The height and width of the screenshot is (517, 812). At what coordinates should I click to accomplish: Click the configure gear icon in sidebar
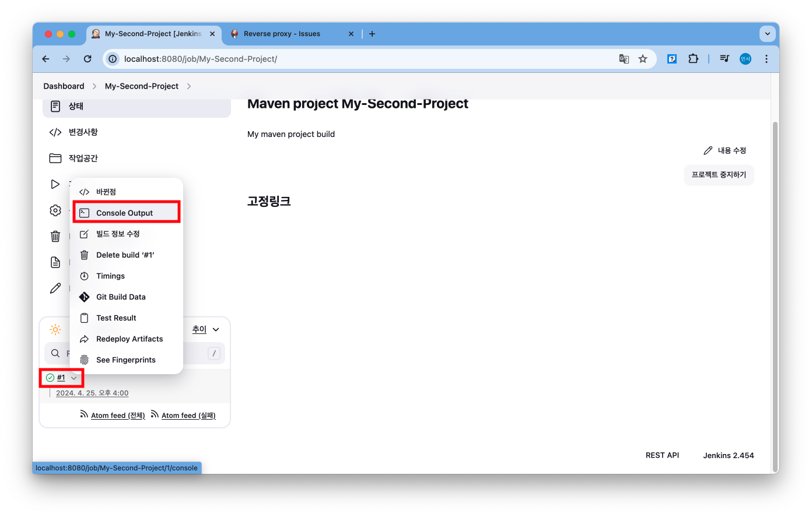click(x=55, y=210)
